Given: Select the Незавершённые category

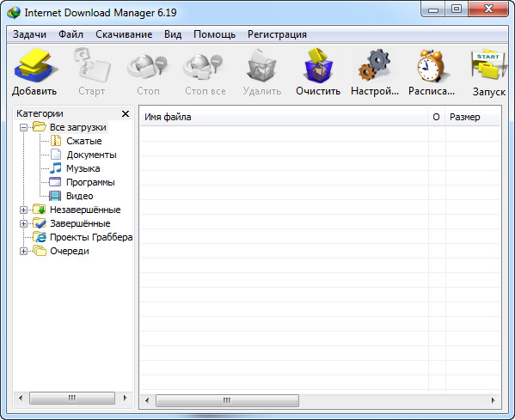Looking at the screenshot, I should click(85, 210).
